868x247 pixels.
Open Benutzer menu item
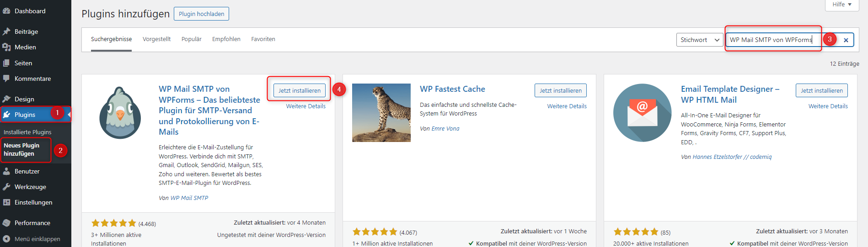tap(36, 171)
